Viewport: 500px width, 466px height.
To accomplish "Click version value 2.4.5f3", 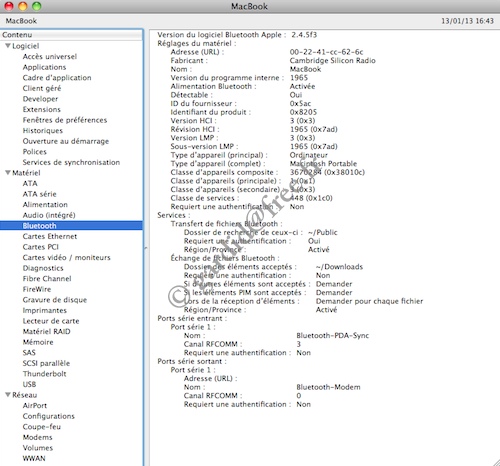I will pyautogui.click(x=304, y=35).
